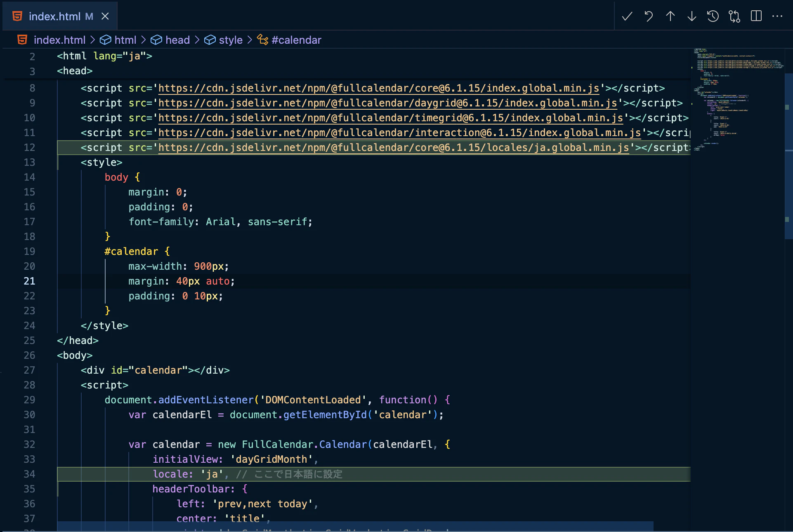The height and width of the screenshot is (532, 793).
Task: Click the cube icon before html in breadcrumbs
Action: [x=106, y=40]
